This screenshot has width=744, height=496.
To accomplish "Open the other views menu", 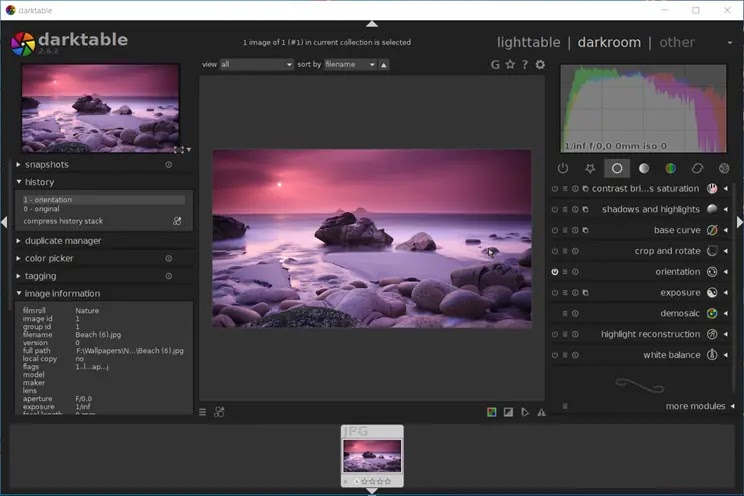I will (677, 42).
